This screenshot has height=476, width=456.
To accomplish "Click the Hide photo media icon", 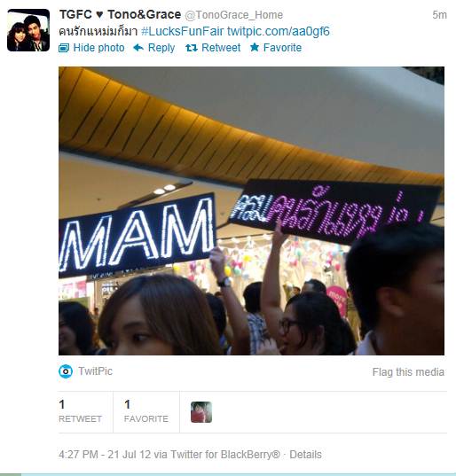I will [x=64, y=48].
